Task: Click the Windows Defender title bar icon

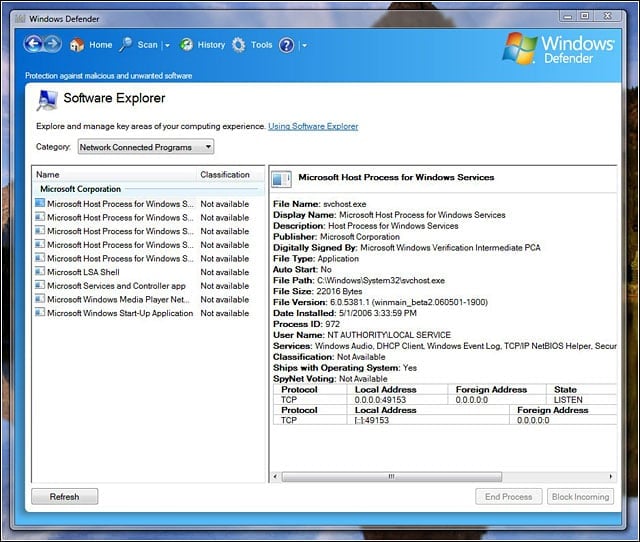Action: click(x=20, y=19)
